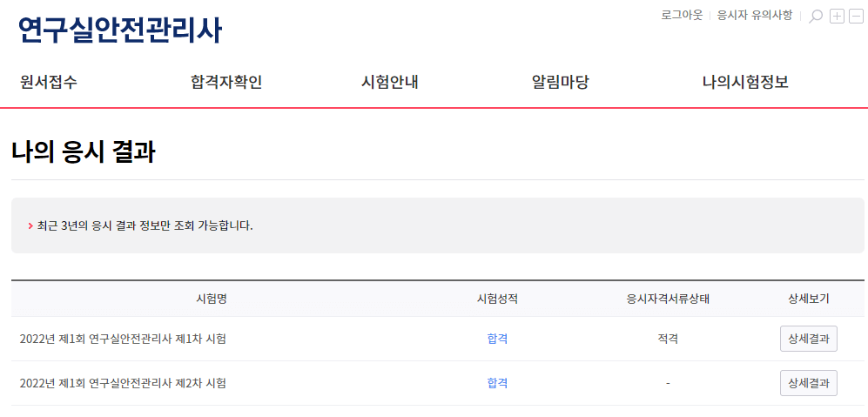Open the magnifier search icon
Screen dimensions: 868x417
coord(816,17)
